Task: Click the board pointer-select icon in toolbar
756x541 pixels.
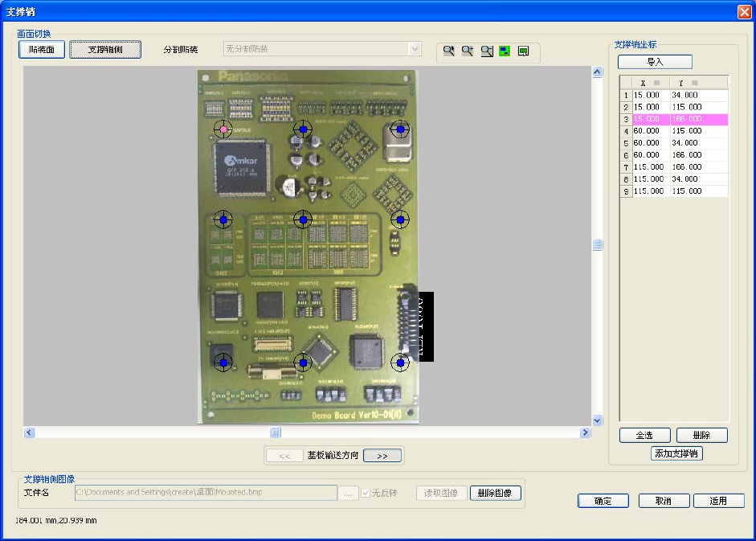Action: pos(523,51)
